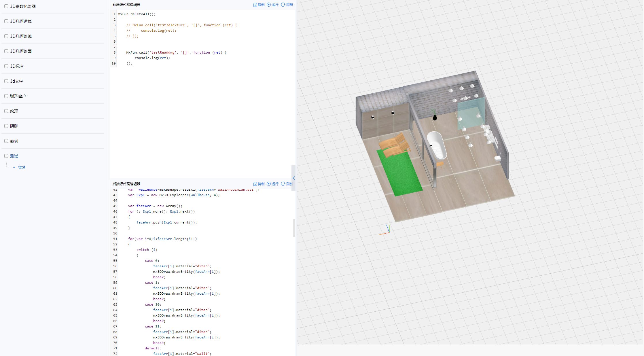644x356 pixels.
Task: Place cursor on MxFun.deleteAll(); line
Action: click(x=137, y=14)
